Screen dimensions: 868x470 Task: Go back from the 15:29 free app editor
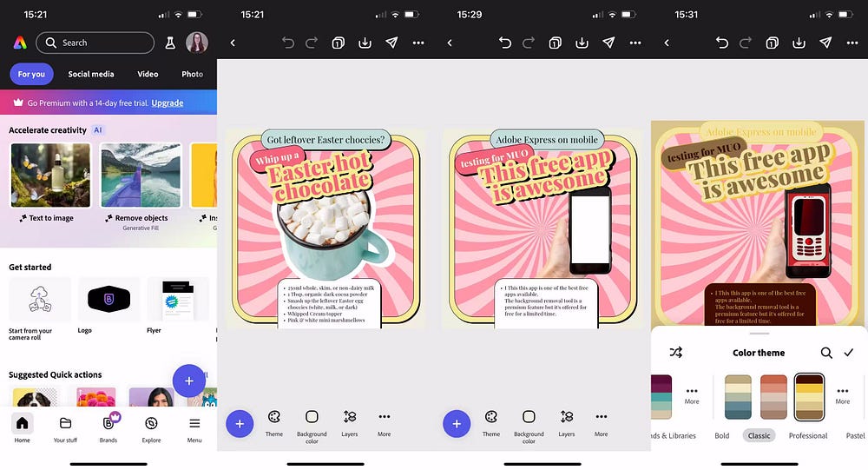tap(450, 43)
